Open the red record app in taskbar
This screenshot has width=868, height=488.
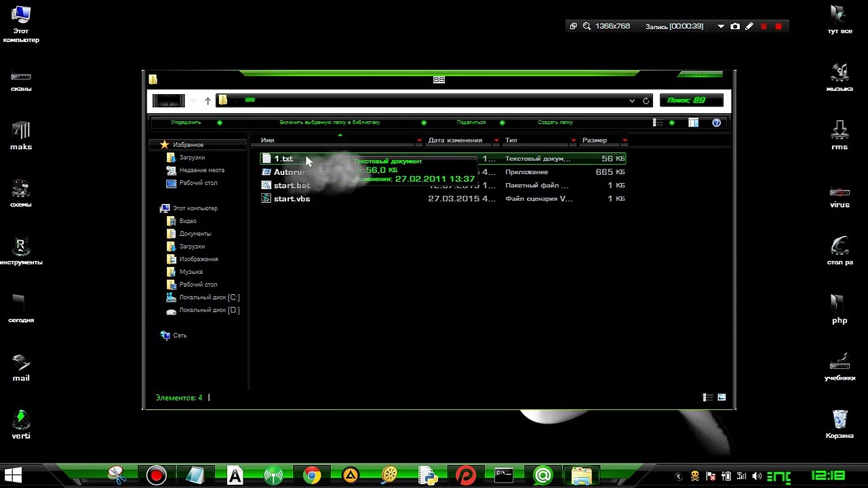pyautogui.click(x=157, y=476)
